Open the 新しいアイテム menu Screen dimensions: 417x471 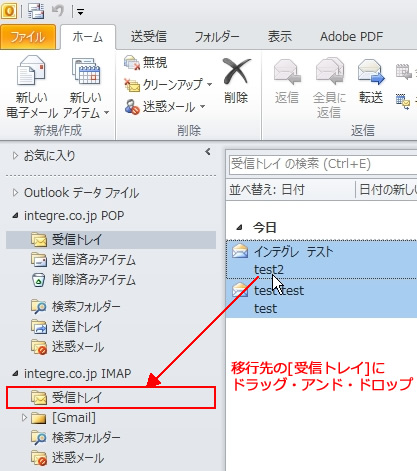click(x=86, y=87)
